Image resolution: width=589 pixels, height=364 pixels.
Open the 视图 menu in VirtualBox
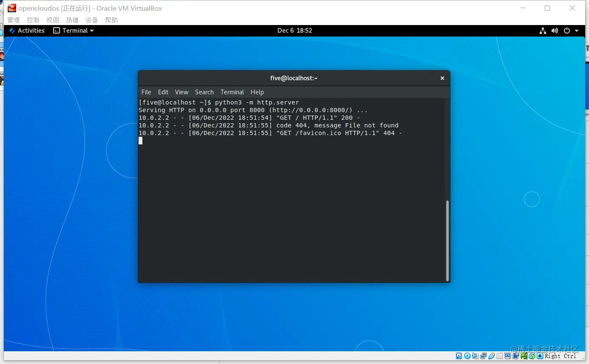[53, 20]
